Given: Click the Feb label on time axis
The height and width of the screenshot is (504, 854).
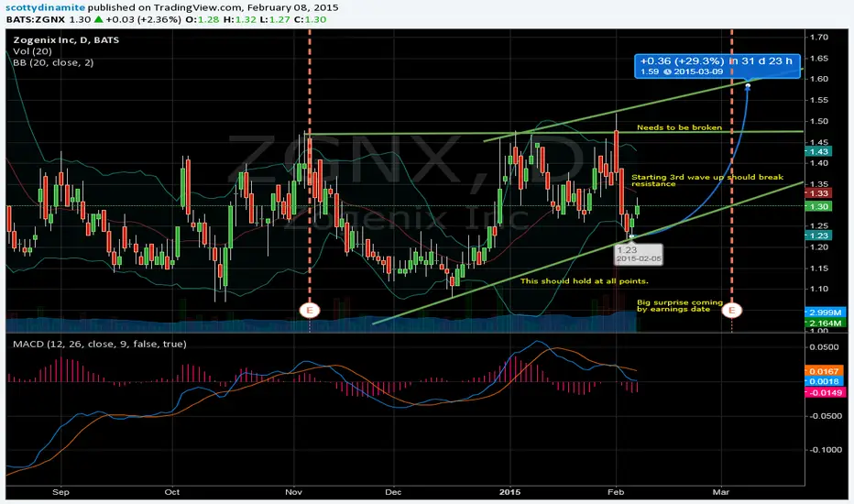Looking at the screenshot, I should click(x=616, y=492).
